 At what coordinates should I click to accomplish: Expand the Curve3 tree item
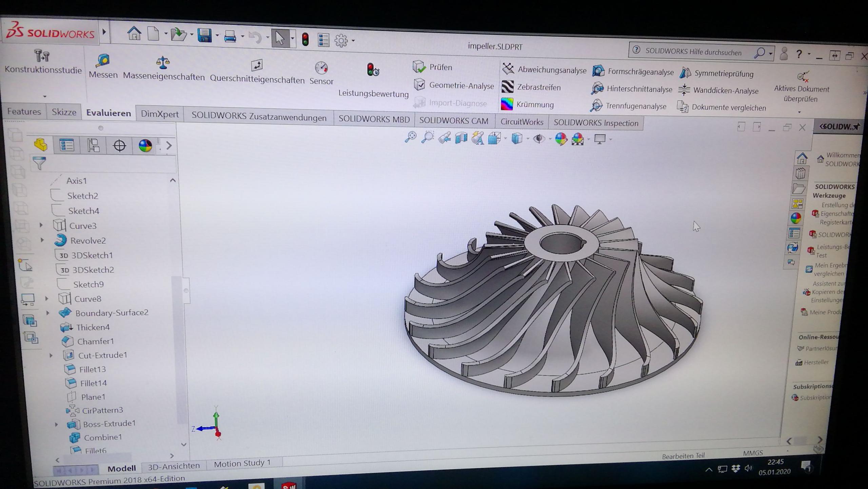click(41, 225)
